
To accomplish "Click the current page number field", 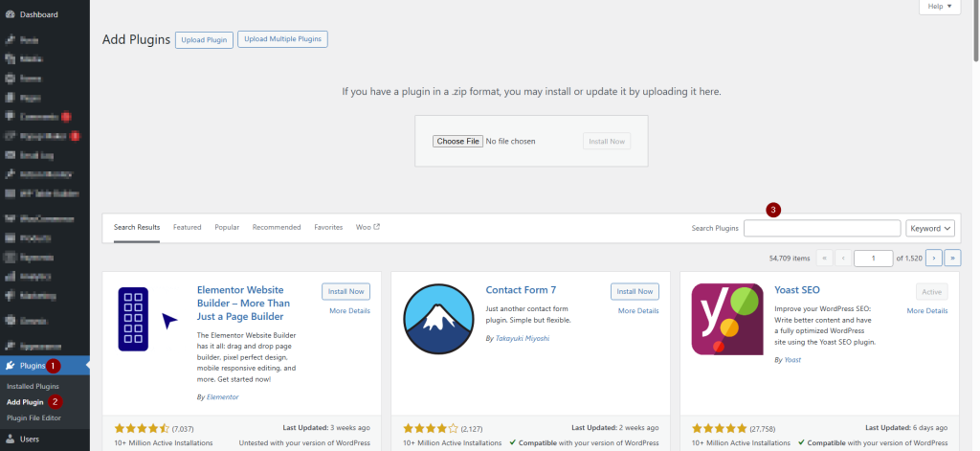I will (x=873, y=258).
